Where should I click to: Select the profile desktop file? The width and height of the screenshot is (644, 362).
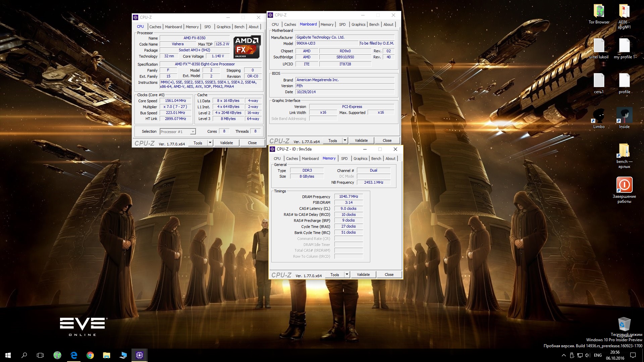pos(624,83)
